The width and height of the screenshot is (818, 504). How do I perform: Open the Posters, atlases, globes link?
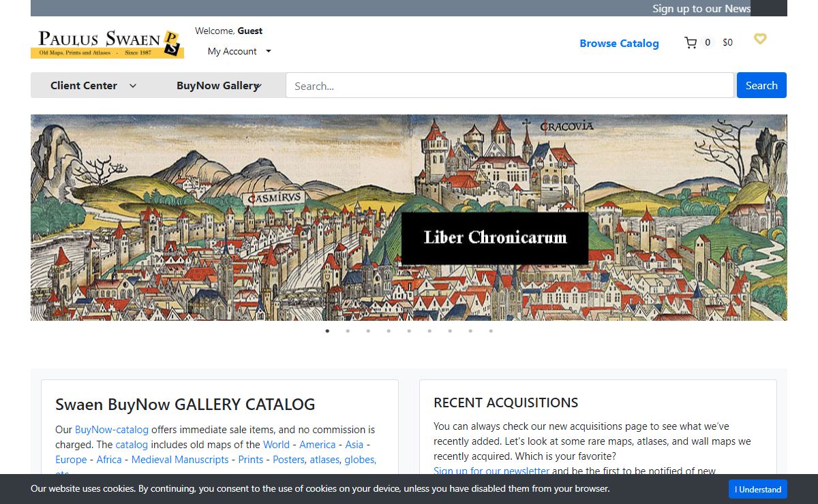click(324, 460)
